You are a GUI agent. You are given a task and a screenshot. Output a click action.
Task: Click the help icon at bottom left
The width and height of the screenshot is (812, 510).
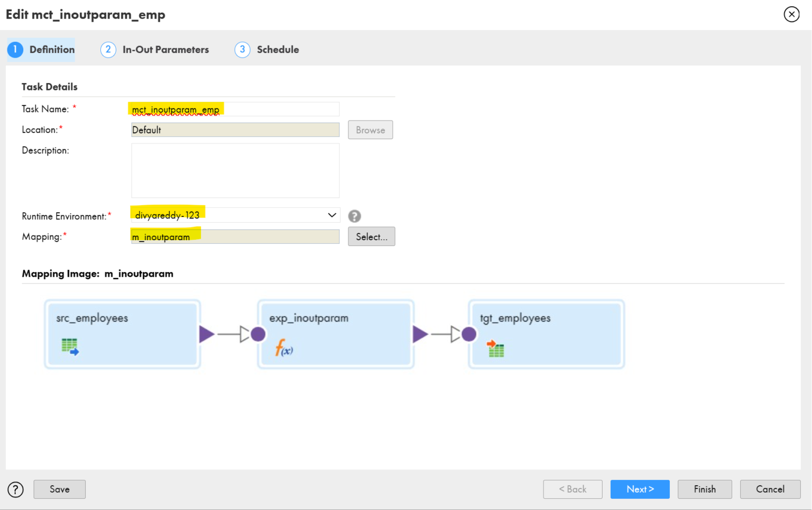click(x=15, y=489)
